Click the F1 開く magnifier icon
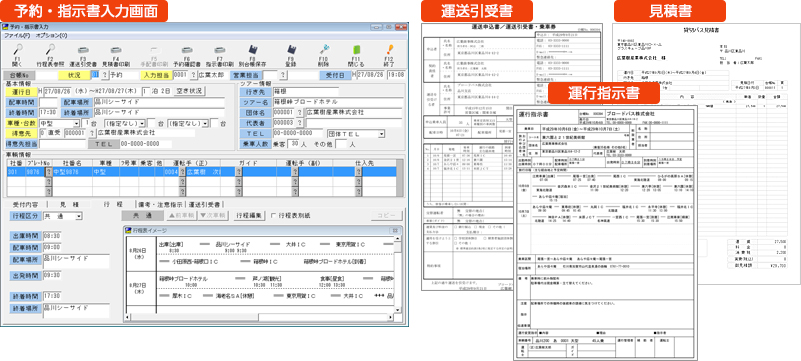The width and height of the screenshot is (801, 361). 17,51
